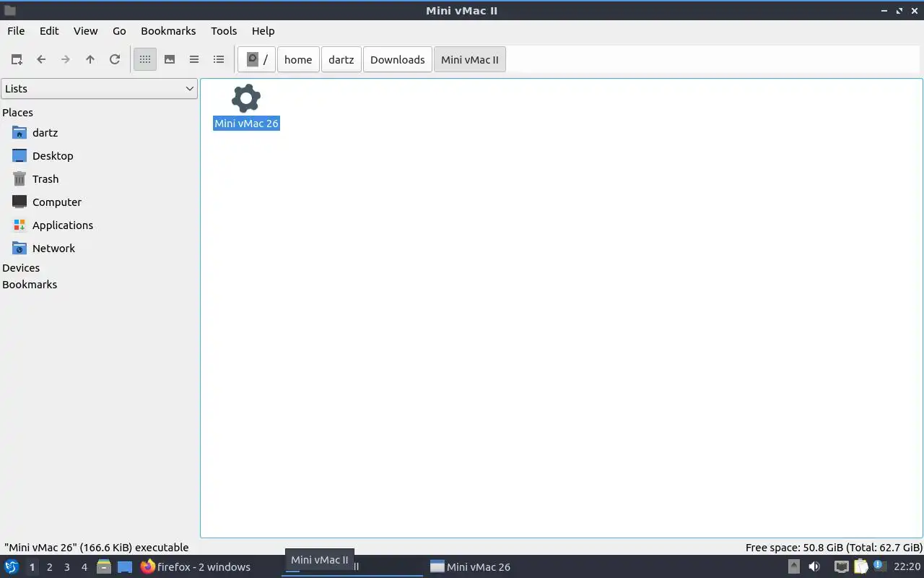
Task: Switch to workspace 4
Action: click(84, 567)
